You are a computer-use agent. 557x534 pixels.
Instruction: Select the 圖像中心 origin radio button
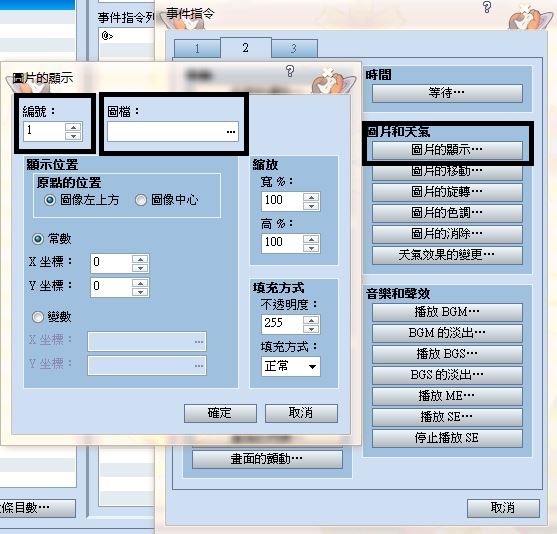[141, 200]
